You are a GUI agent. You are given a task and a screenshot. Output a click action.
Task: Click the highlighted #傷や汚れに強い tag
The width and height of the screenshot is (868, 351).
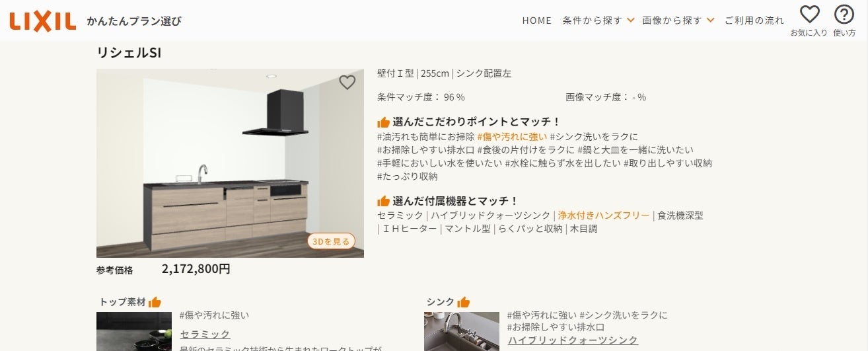[512, 137]
